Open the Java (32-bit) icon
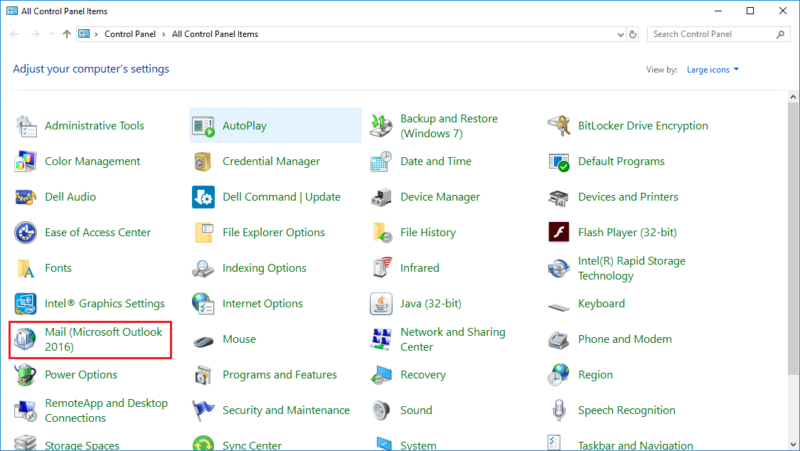Screen dimensions: 800x451 pyautogui.click(x=381, y=304)
